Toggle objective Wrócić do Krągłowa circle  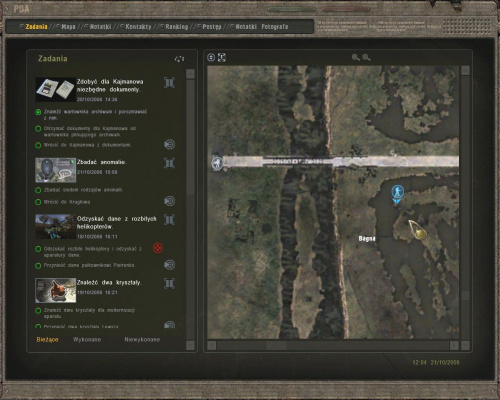pyautogui.click(x=38, y=202)
